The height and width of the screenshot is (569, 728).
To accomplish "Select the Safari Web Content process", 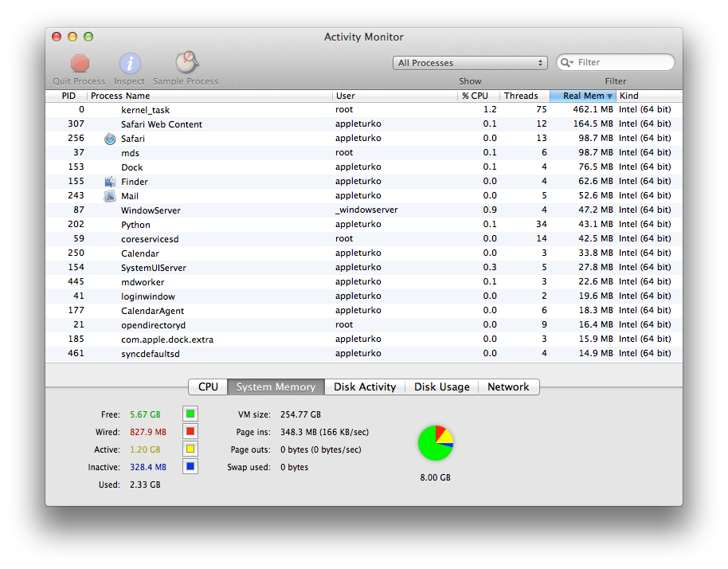I will (x=363, y=124).
